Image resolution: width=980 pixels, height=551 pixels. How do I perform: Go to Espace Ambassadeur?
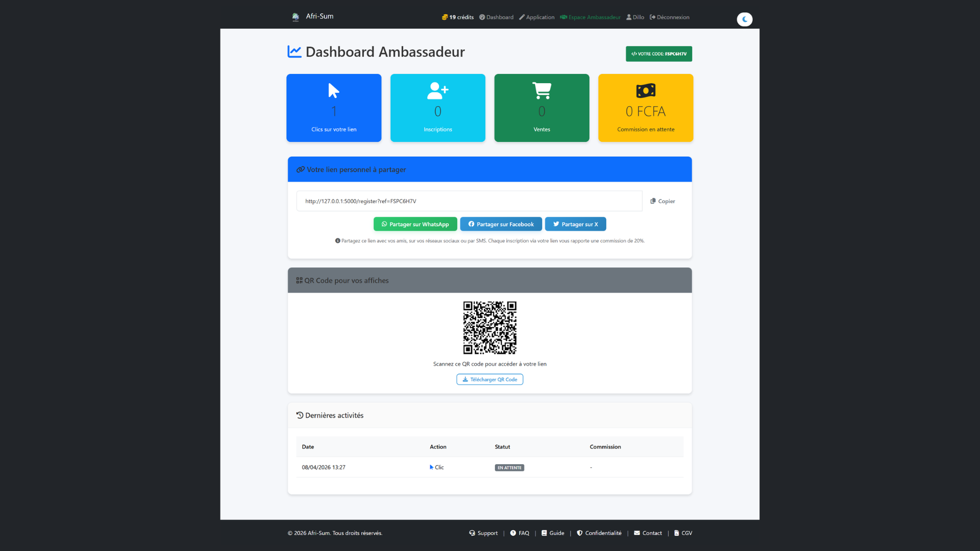coord(590,17)
